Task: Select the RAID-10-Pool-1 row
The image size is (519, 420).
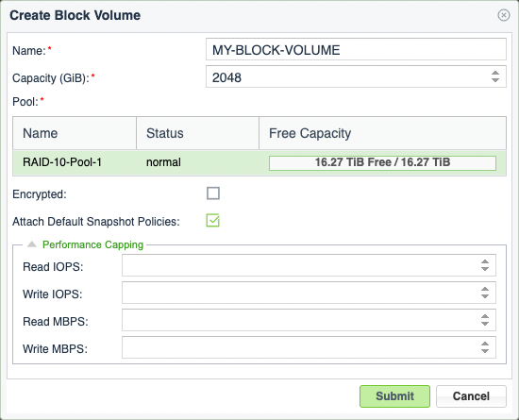Action: [259, 162]
